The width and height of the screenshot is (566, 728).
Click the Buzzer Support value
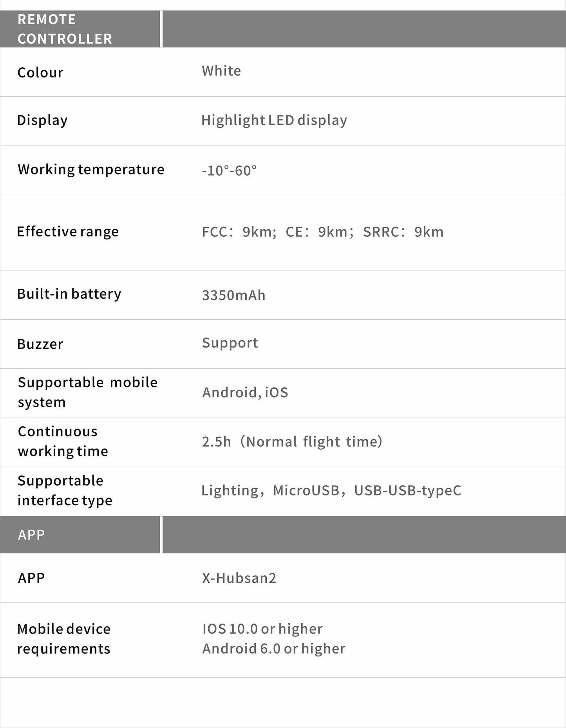[230, 343]
